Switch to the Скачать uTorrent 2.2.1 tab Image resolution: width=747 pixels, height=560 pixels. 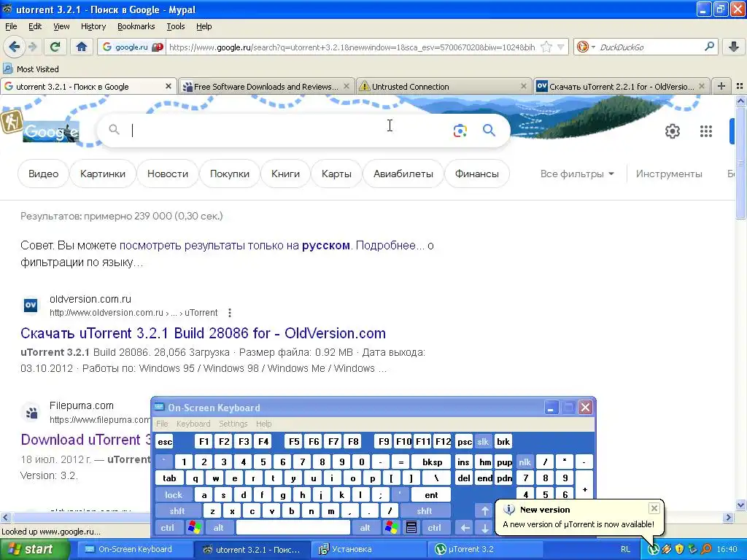622,86
